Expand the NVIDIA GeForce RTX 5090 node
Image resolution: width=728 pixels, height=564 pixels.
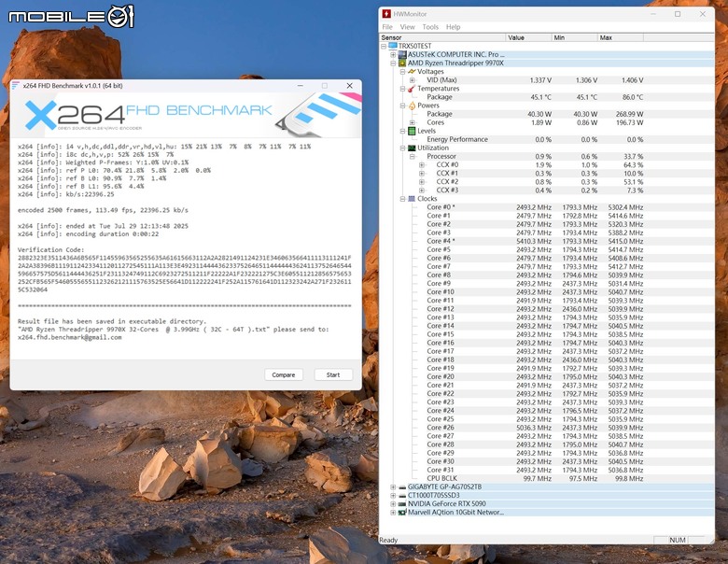coord(393,503)
